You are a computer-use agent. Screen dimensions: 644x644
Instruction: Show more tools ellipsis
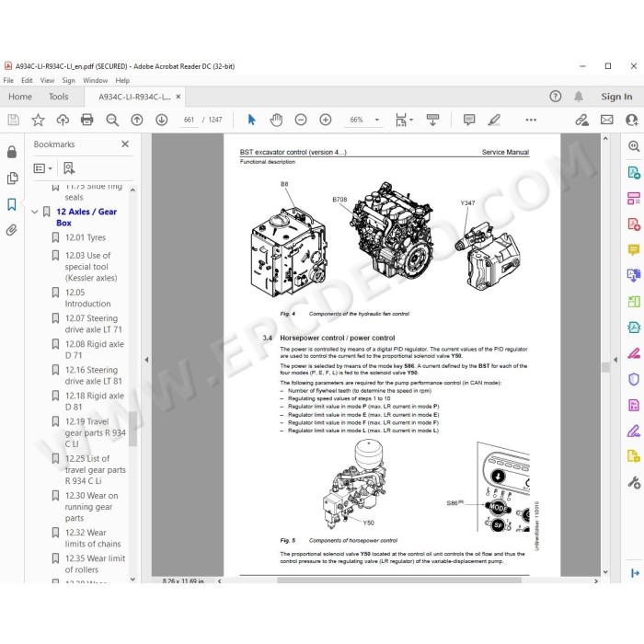[531, 120]
